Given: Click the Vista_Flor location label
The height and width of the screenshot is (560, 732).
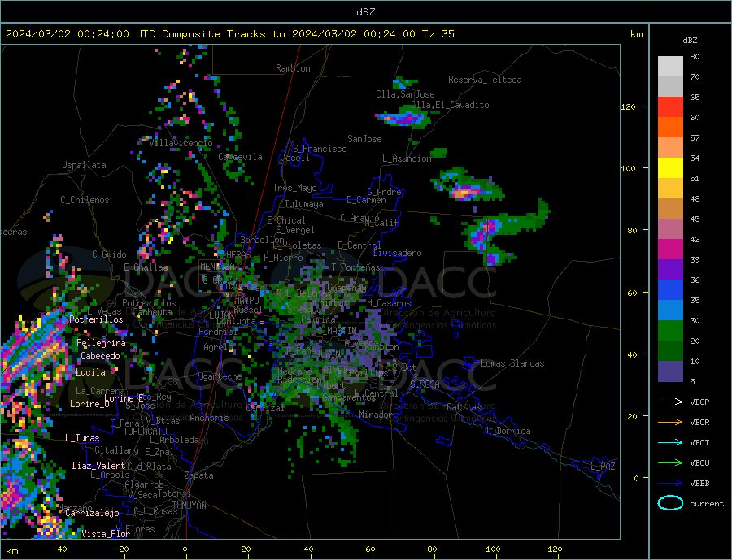Looking at the screenshot, I should click(106, 534).
